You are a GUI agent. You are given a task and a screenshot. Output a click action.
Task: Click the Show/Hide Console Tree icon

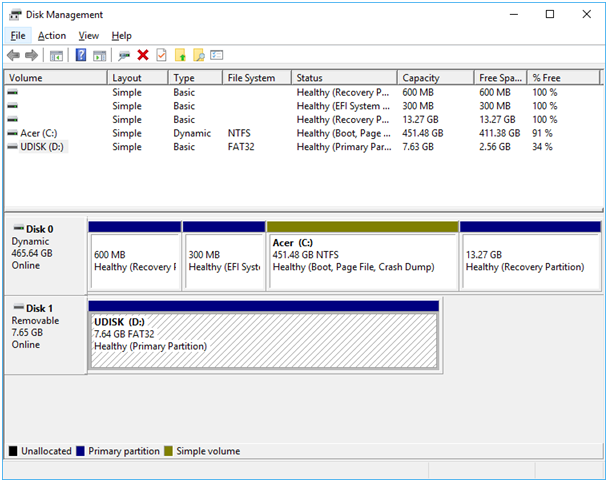point(56,55)
